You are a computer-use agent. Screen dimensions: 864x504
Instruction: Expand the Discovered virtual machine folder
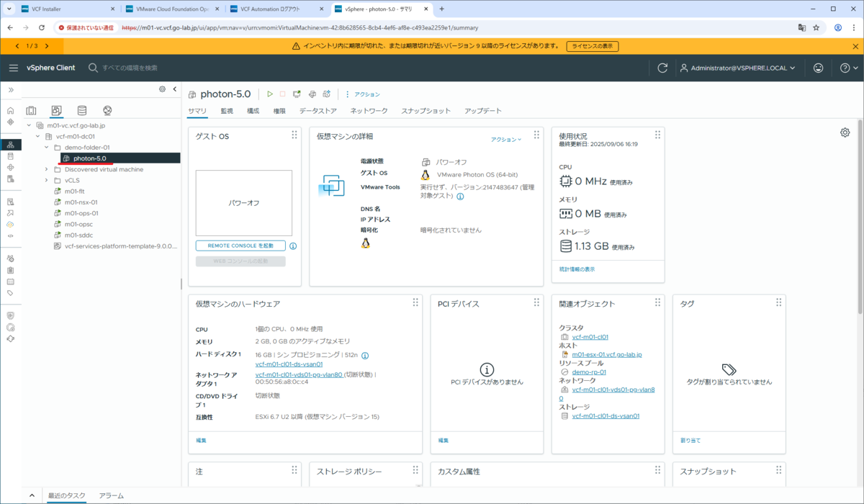46,169
